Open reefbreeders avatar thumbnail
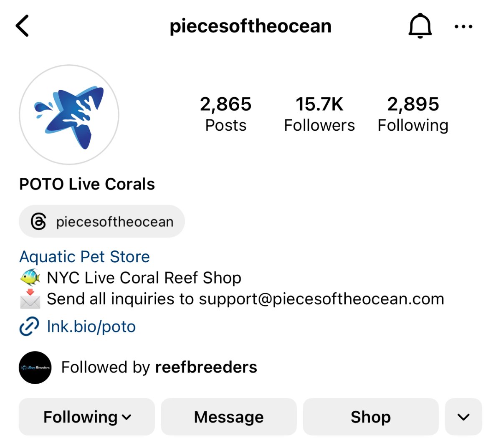The image size is (501, 448). point(35,367)
